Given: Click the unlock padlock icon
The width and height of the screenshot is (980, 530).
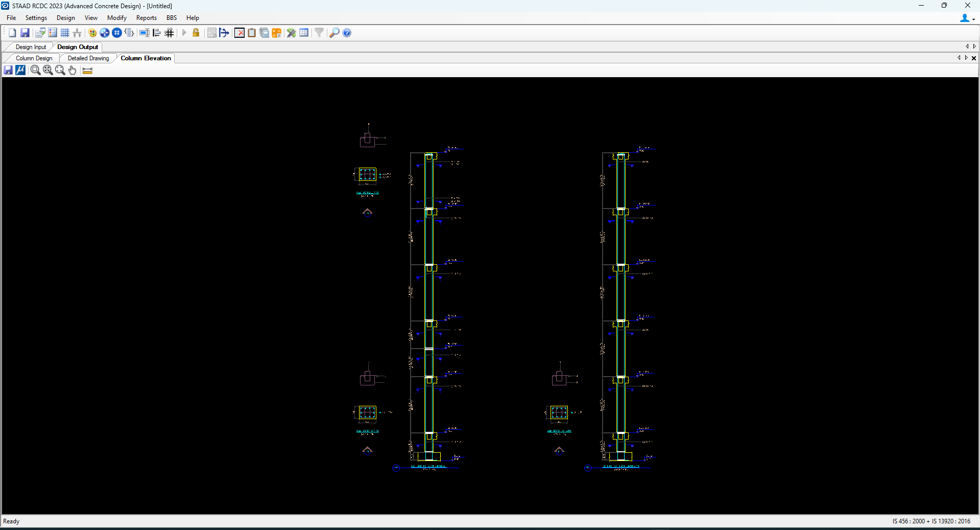Looking at the screenshot, I should click(x=196, y=33).
